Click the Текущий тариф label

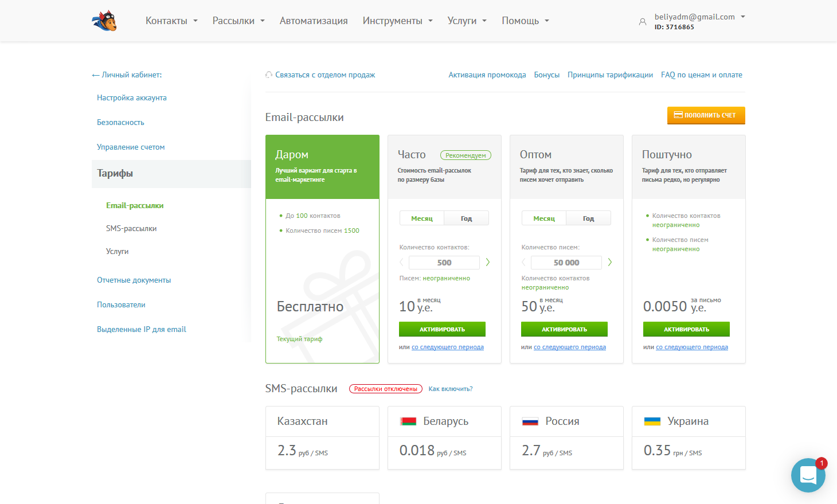(x=300, y=339)
